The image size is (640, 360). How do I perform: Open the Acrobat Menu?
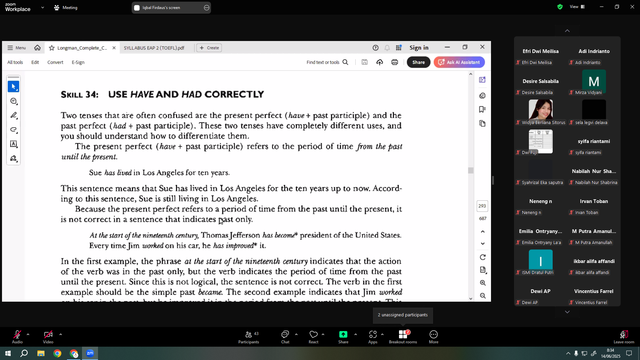(17, 48)
